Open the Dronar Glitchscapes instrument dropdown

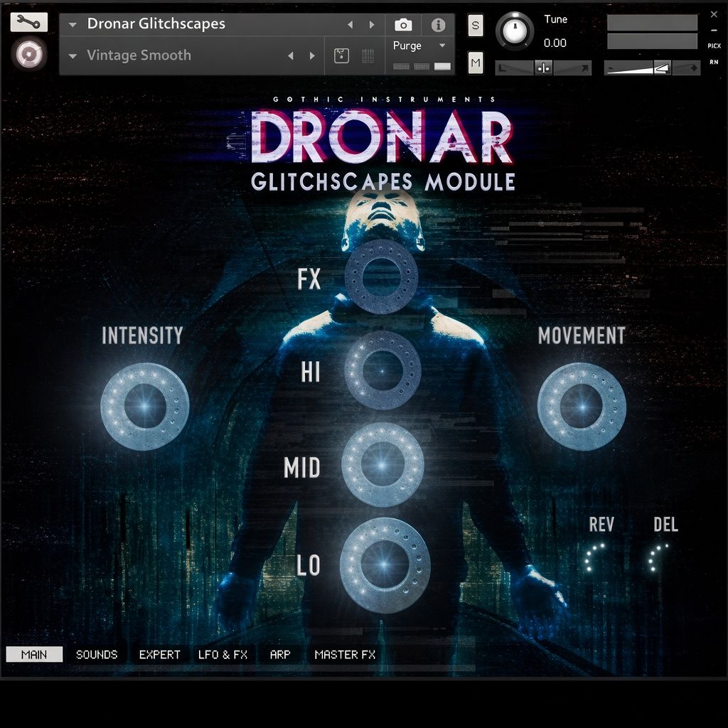pyautogui.click(x=73, y=25)
